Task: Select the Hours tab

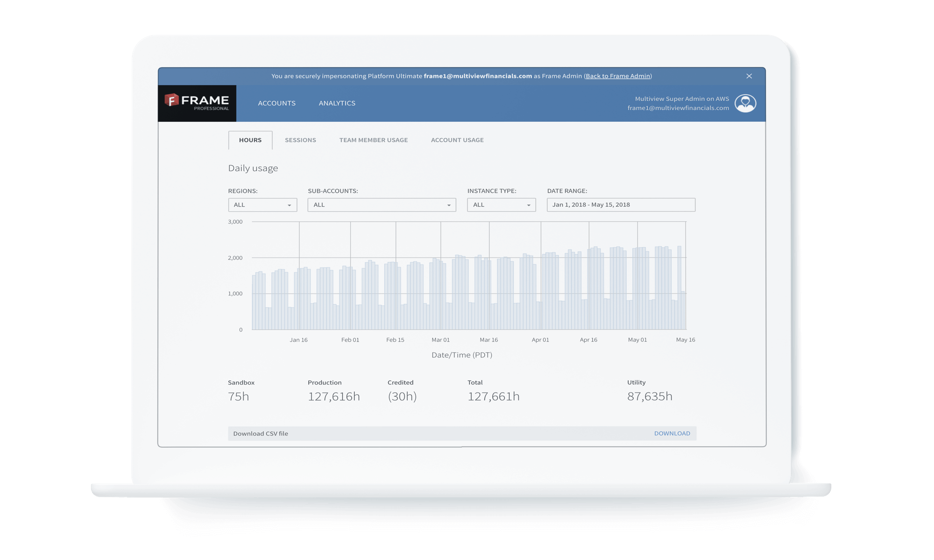Action: (250, 140)
